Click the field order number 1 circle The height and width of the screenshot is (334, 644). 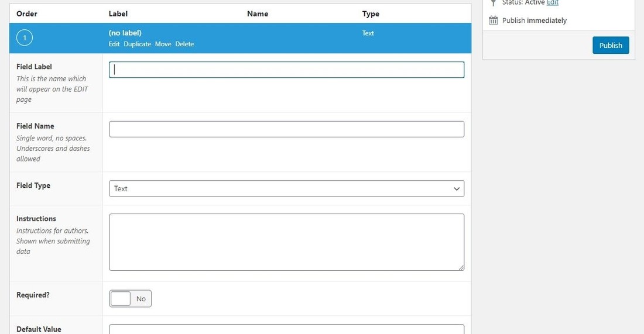pyautogui.click(x=24, y=38)
